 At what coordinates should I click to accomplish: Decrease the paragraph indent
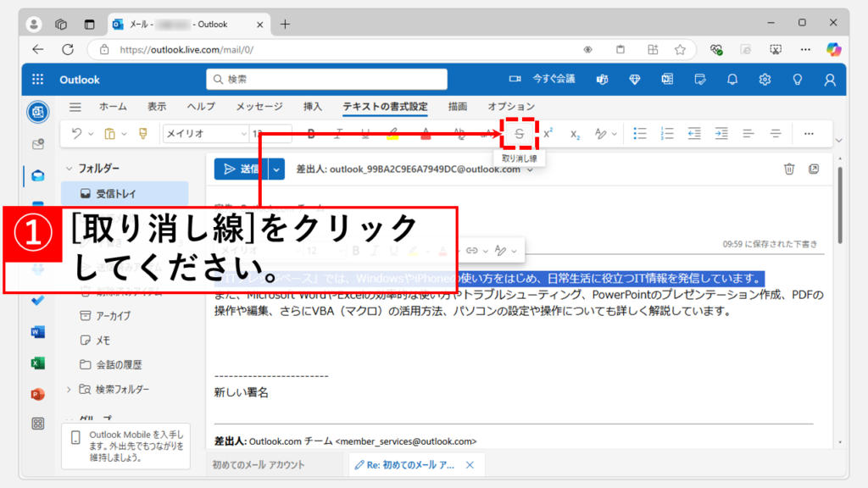pyautogui.click(x=694, y=134)
